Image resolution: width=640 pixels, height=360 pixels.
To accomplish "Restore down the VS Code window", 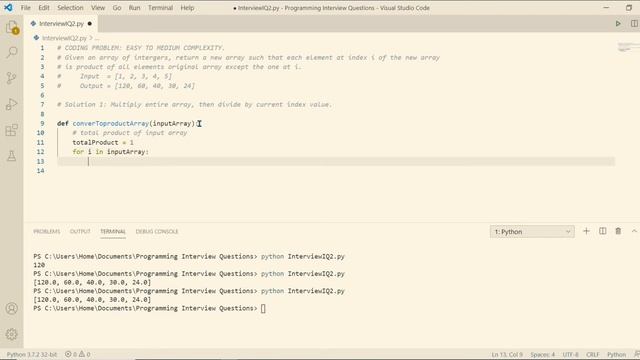I will (629, 8).
